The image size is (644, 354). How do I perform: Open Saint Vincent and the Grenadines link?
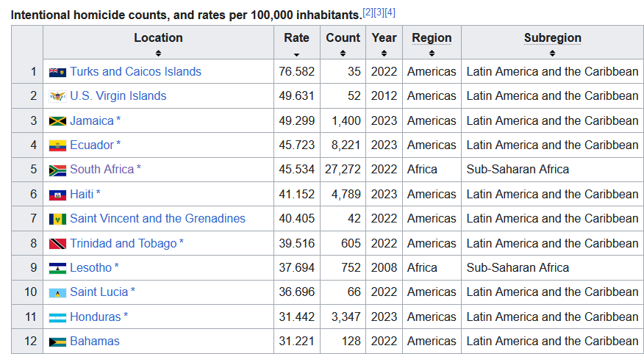158,219
